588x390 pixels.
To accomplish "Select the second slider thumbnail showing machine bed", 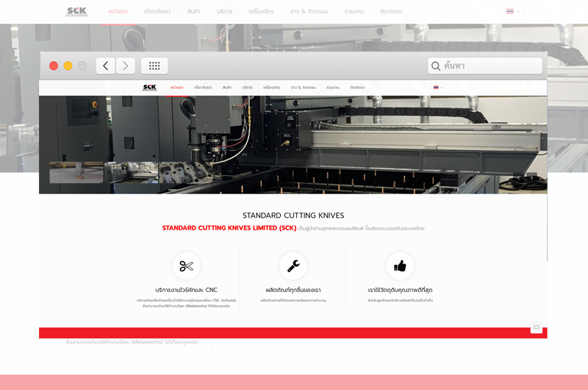I will point(132,173).
